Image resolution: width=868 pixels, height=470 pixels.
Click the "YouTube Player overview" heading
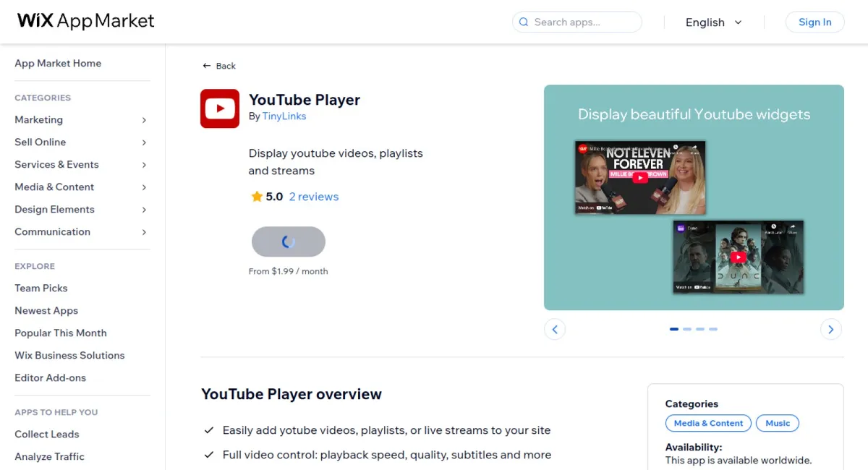click(292, 394)
